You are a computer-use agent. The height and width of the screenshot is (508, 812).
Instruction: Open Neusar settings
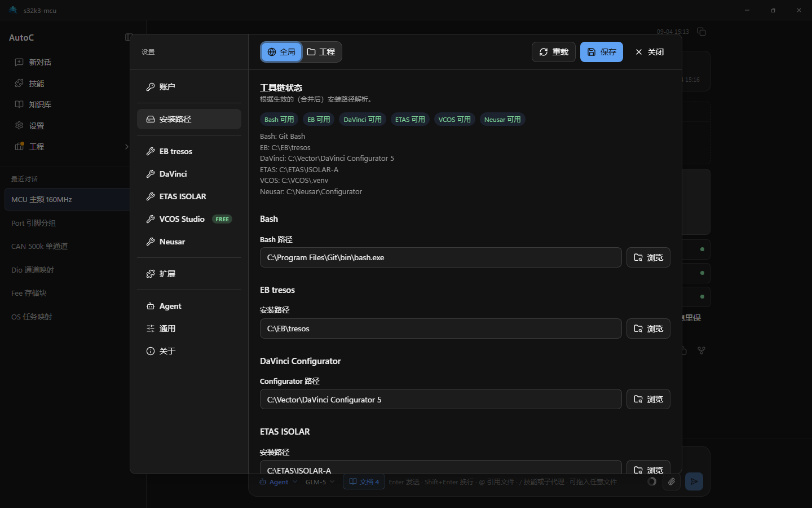tap(189, 242)
